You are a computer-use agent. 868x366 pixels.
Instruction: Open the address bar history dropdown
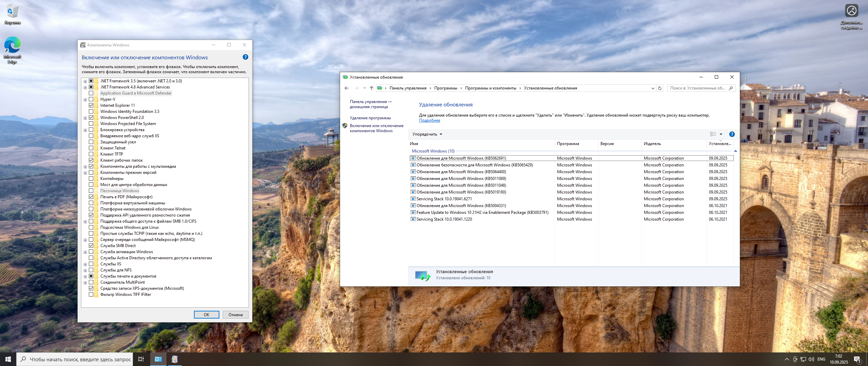pos(653,88)
